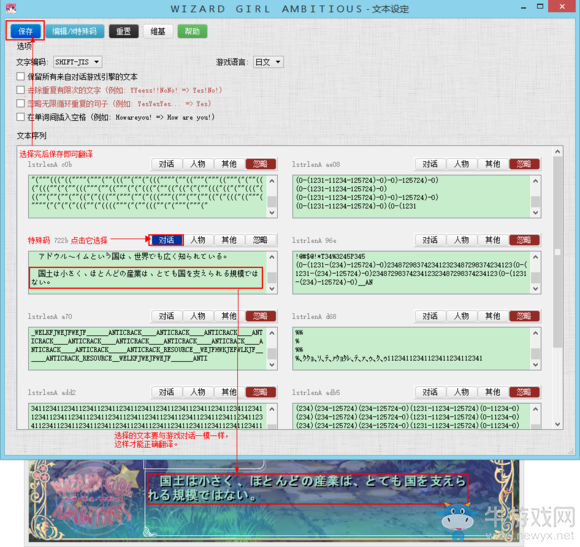Click scroll-down arrow in c0b text box

tap(272, 213)
